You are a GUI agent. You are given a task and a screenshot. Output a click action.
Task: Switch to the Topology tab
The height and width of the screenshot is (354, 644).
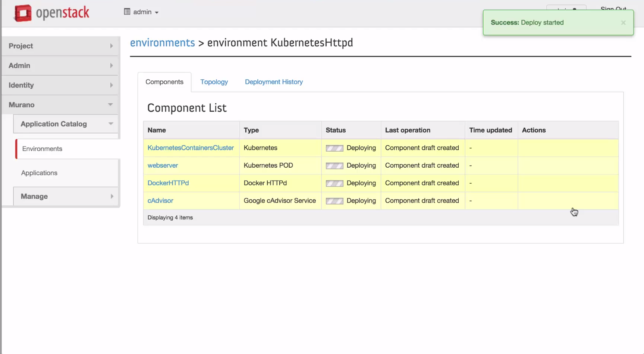pos(214,82)
